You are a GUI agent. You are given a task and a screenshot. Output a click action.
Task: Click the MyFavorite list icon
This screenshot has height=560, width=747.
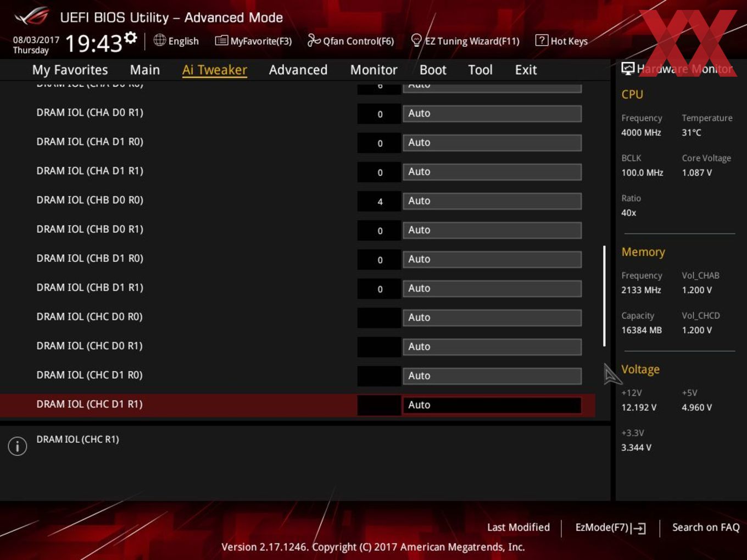[221, 41]
